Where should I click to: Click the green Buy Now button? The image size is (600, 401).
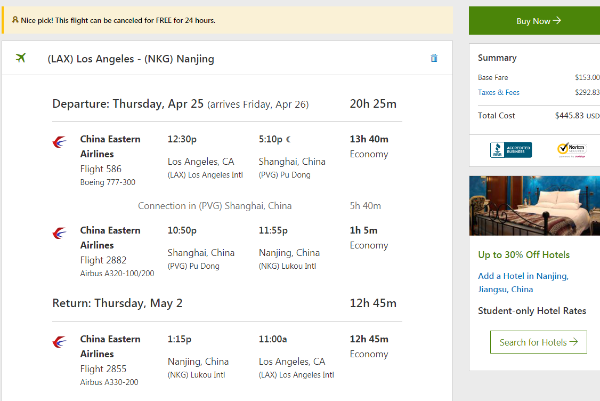535,21
